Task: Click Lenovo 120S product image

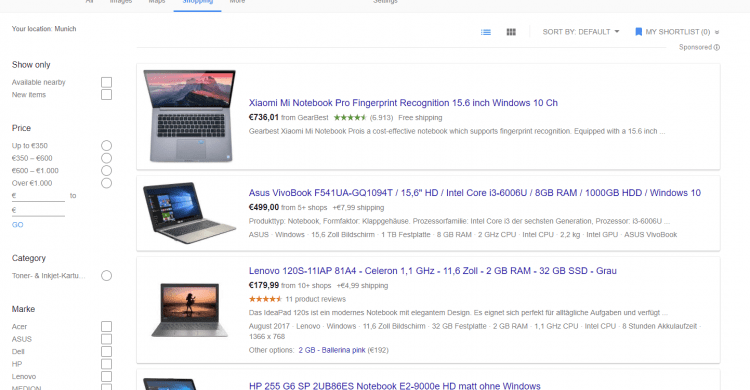Action: (x=189, y=310)
